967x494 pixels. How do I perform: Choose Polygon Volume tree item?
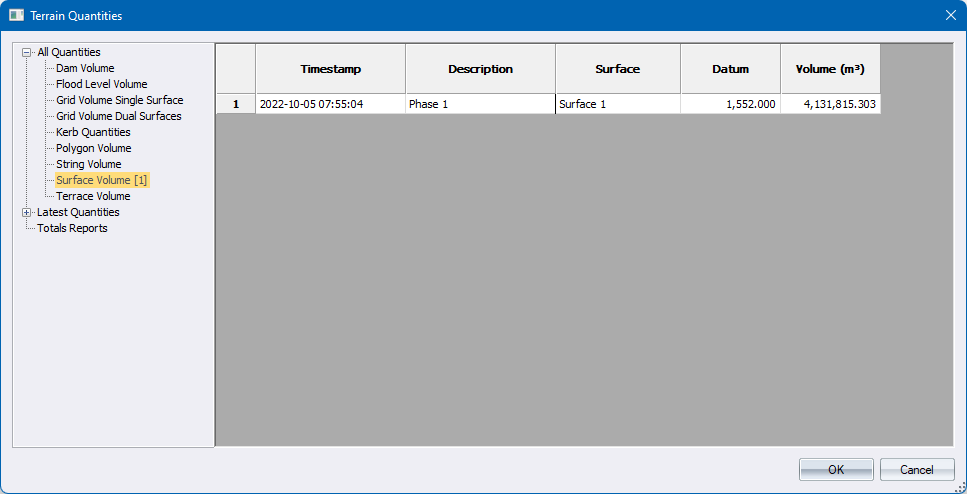(x=93, y=148)
